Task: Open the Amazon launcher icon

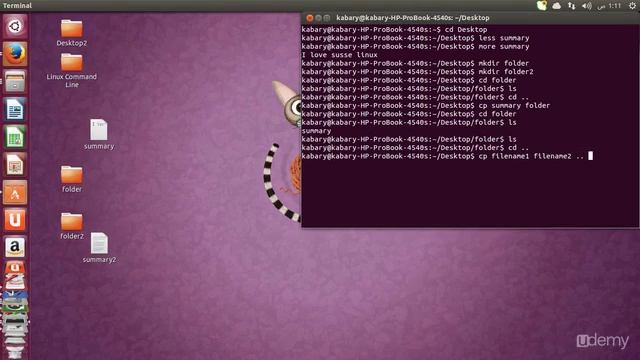Action: tap(15, 247)
